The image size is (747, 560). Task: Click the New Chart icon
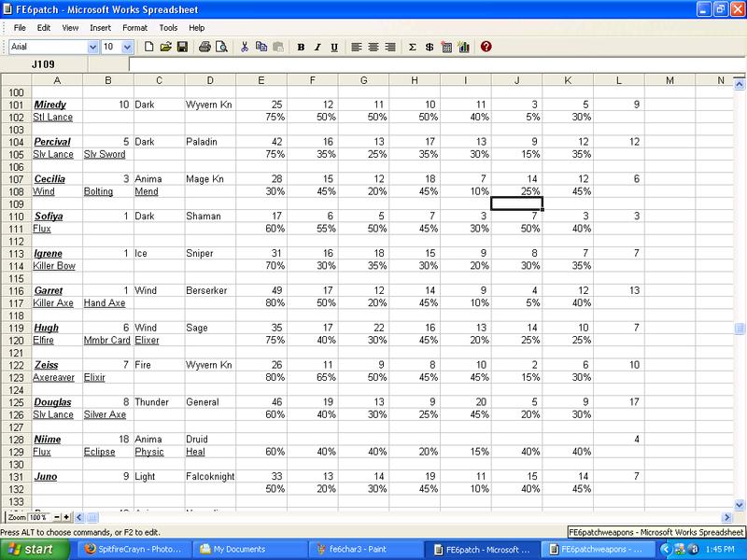click(x=463, y=47)
